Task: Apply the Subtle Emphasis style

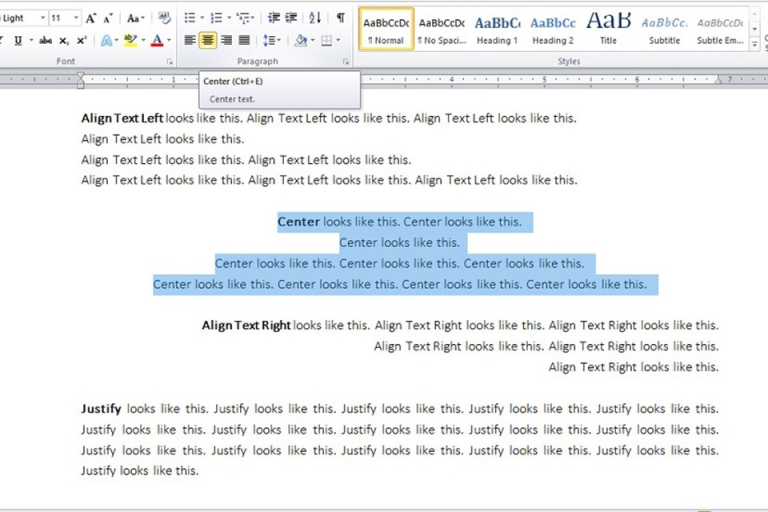Action: [720, 29]
